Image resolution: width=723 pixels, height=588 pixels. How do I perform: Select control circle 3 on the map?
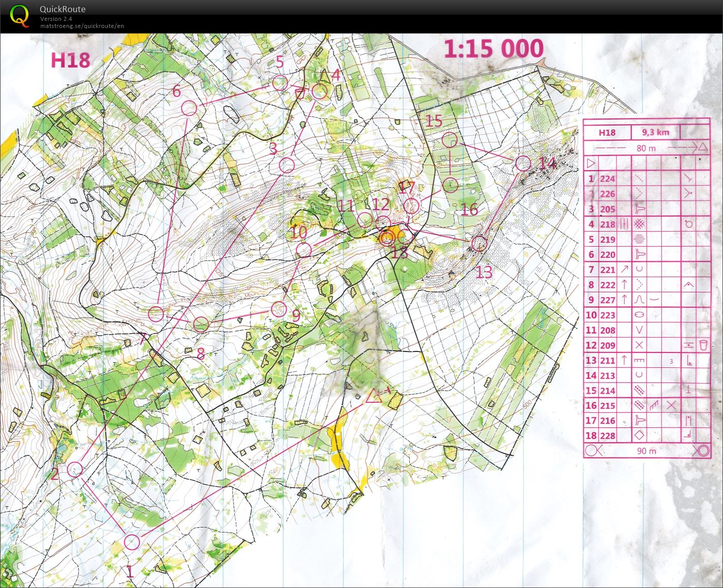(x=287, y=165)
